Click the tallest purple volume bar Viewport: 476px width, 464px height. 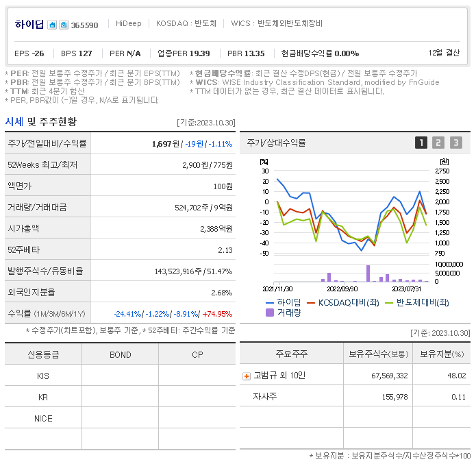(368, 273)
